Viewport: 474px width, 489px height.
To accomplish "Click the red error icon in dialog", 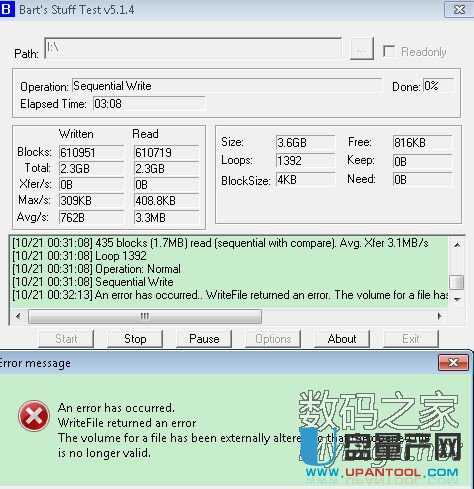I will pyautogui.click(x=34, y=416).
